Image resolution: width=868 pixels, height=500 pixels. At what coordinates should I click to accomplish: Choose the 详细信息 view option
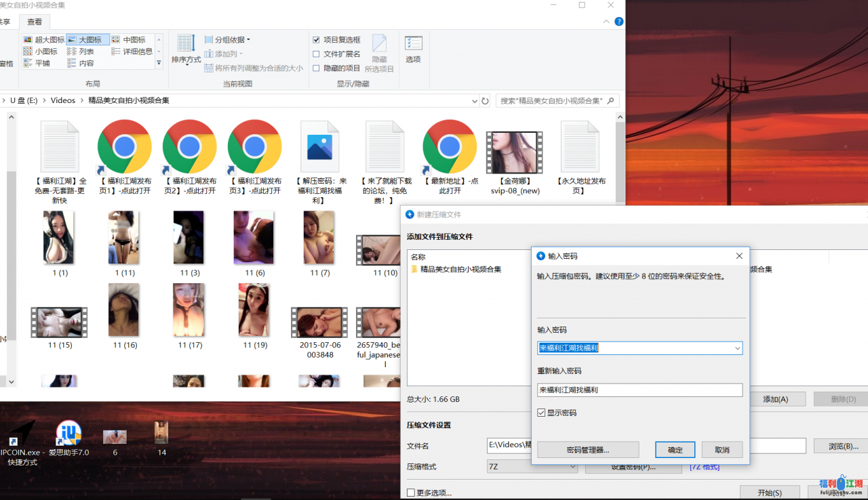[116, 51]
